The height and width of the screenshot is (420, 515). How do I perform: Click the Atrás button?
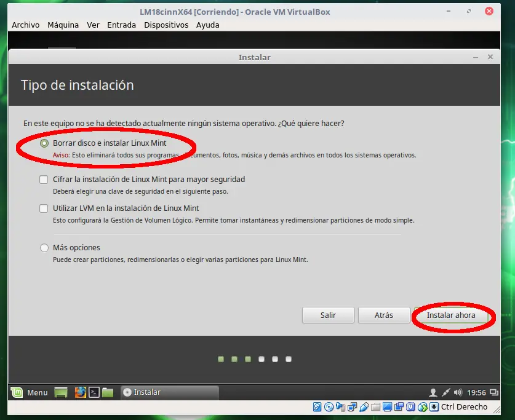pos(383,315)
